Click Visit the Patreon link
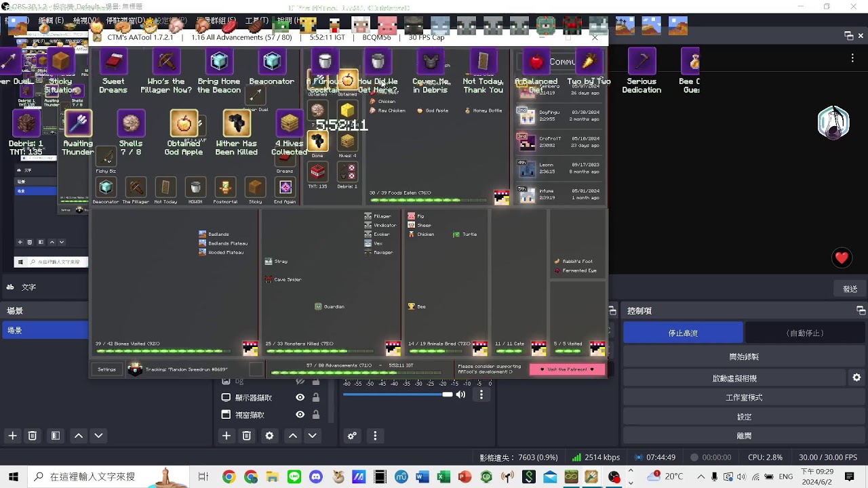Viewport: 868px width, 488px height. [x=567, y=369]
